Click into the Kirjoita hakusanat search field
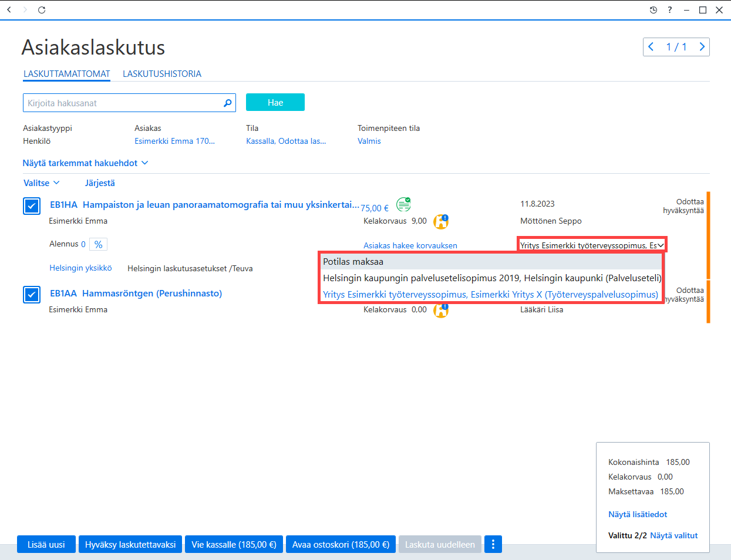 click(123, 103)
